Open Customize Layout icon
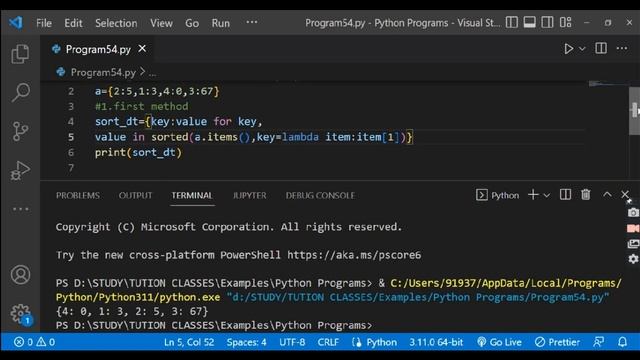The image size is (640, 360). click(x=565, y=22)
